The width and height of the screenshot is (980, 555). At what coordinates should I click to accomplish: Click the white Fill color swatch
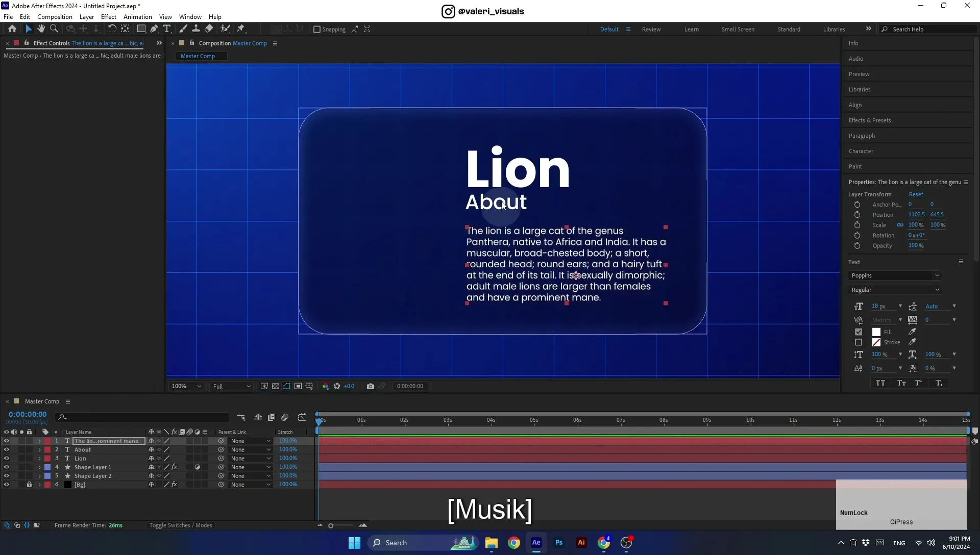pyautogui.click(x=876, y=332)
